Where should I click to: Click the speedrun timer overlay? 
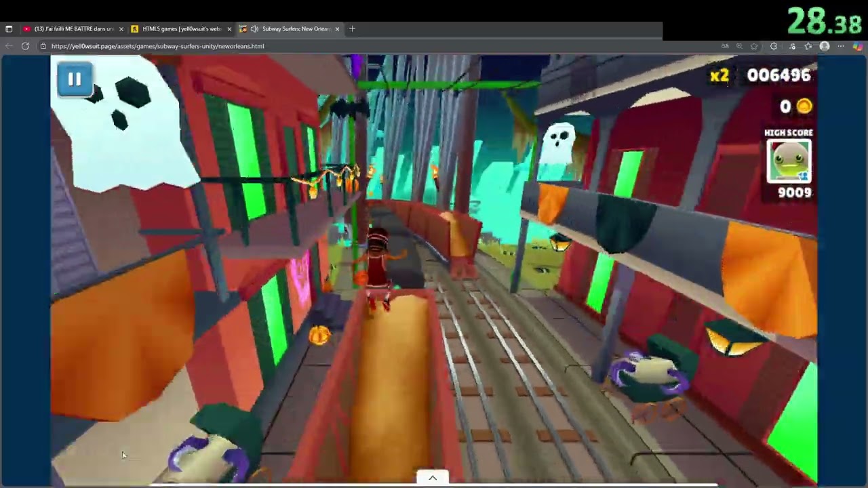point(825,22)
